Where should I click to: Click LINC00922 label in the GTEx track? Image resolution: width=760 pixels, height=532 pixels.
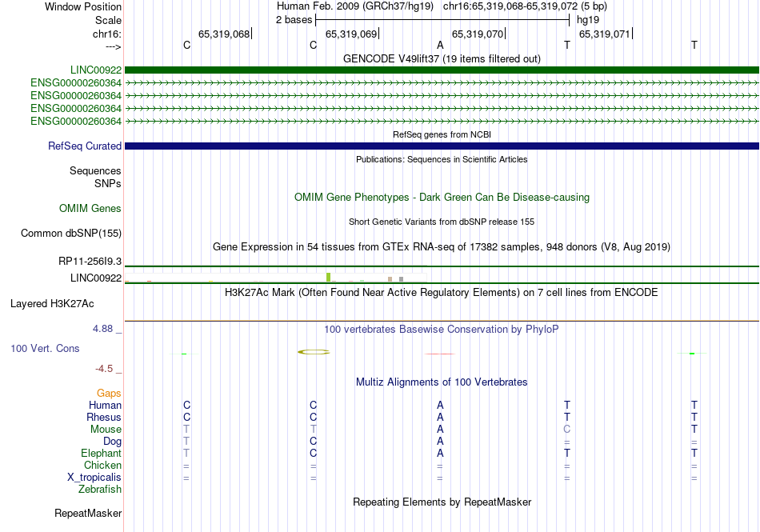coord(96,278)
